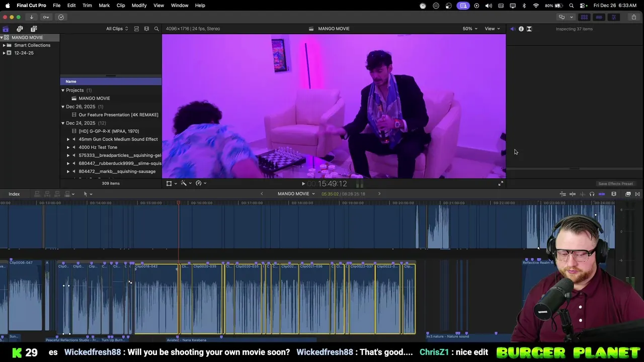This screenshot has width=644, height=362.
Task: Open the Mark menu
Action: click(x=104, y=5)
